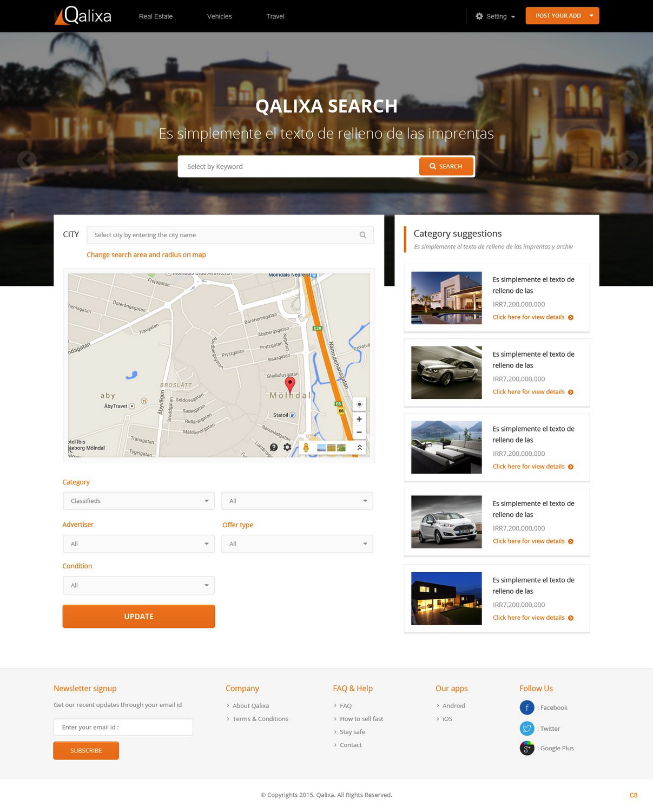Open Travel menu

275,16
